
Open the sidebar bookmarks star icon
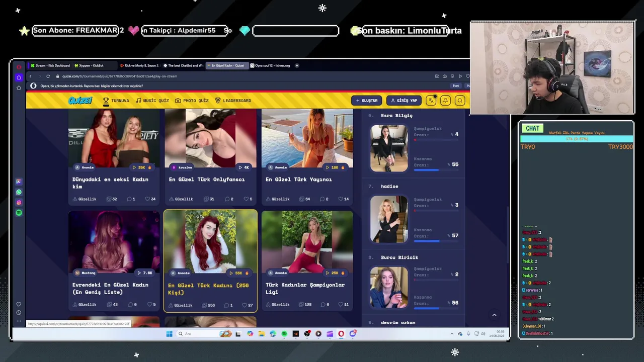[x=19, y=88]
